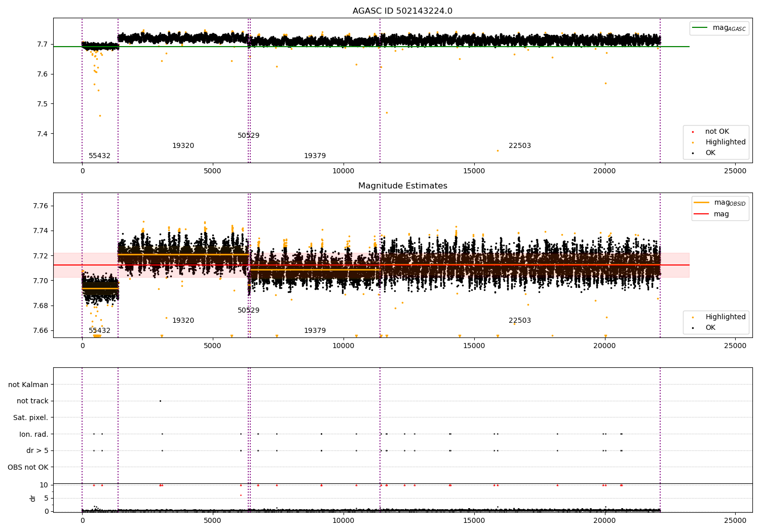760x532 pixels.
Task: Click the 'not track' flag marker near 3000
Action: (x=160, y=401)
